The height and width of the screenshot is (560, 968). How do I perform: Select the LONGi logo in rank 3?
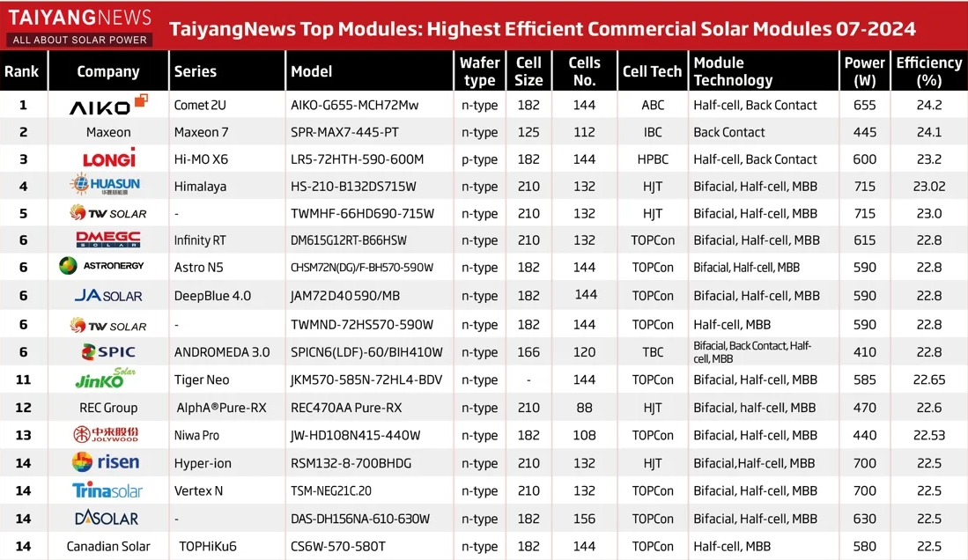108,159
